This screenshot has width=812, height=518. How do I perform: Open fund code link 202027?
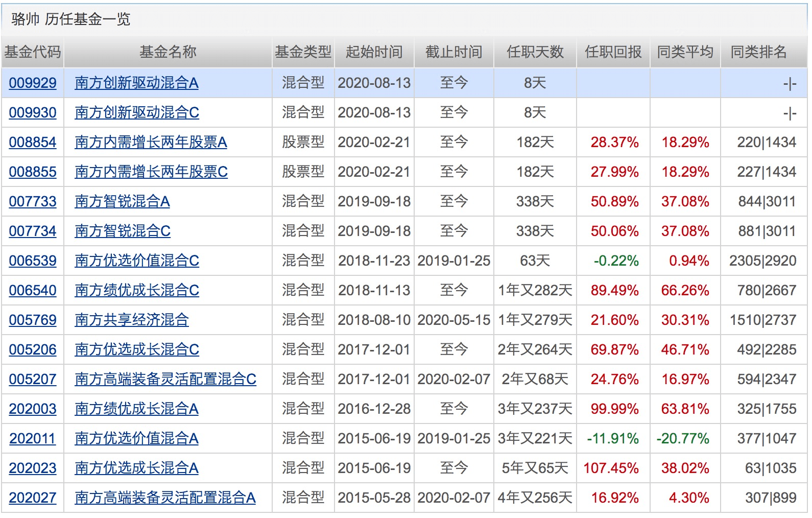tap(33, 498)
